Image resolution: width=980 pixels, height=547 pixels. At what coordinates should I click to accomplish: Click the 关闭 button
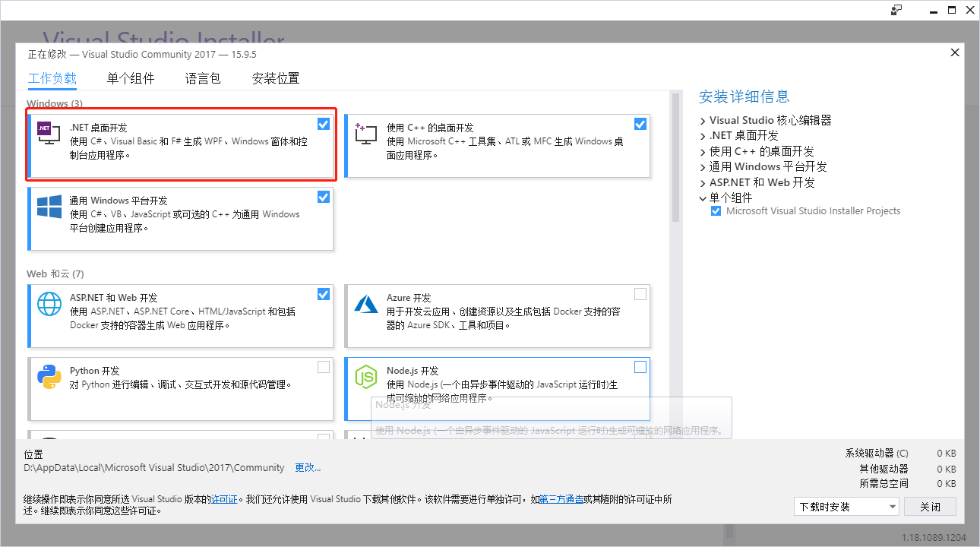(931, 507)
